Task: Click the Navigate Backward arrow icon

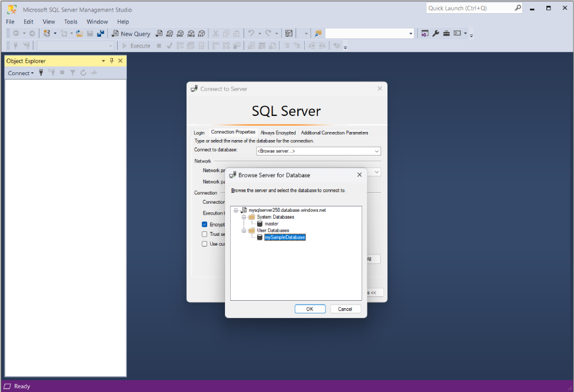Action: [16, 34]
